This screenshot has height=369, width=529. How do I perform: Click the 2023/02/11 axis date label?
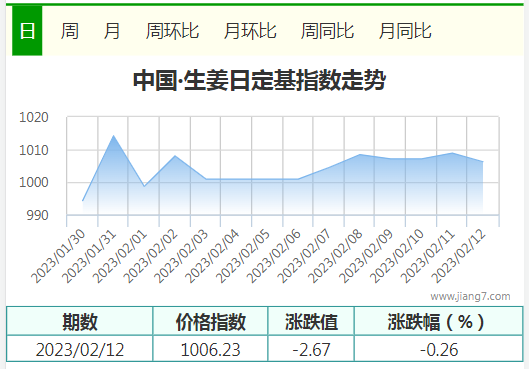coord(427,256)
